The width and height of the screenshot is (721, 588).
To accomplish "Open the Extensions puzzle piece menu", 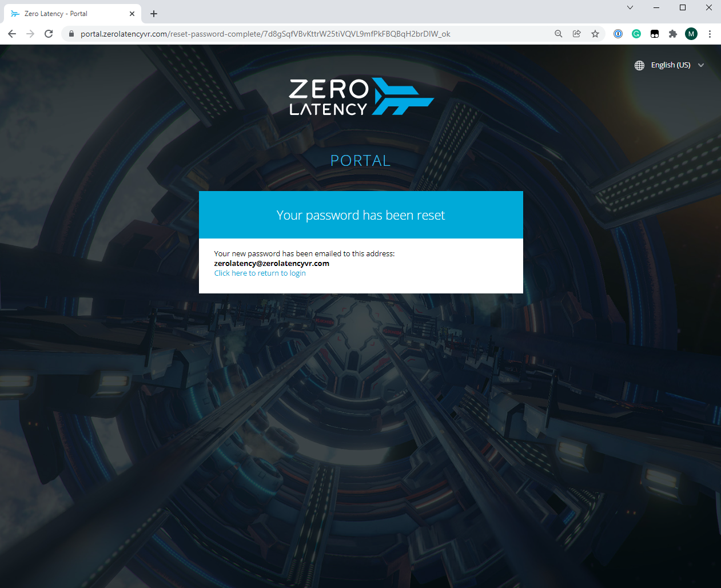I will pyautogui.click(x=673, y=34).
